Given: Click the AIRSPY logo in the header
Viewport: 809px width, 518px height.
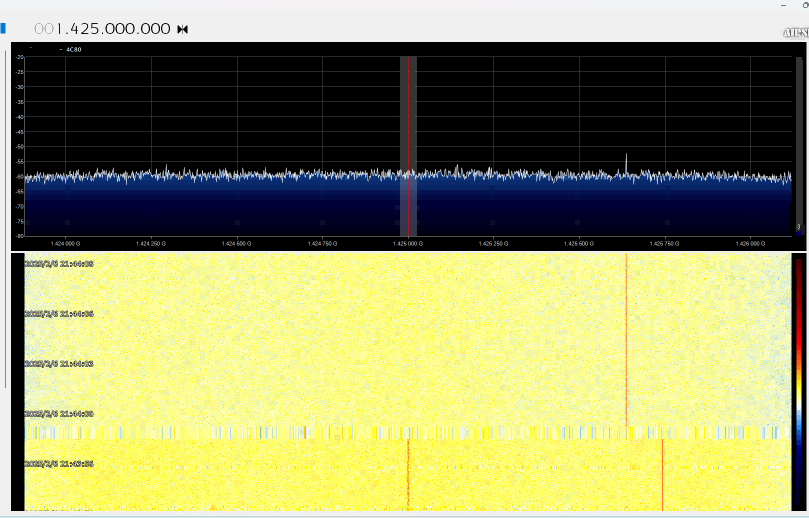Looking at the screenshot, I should (x=795, y=32).
